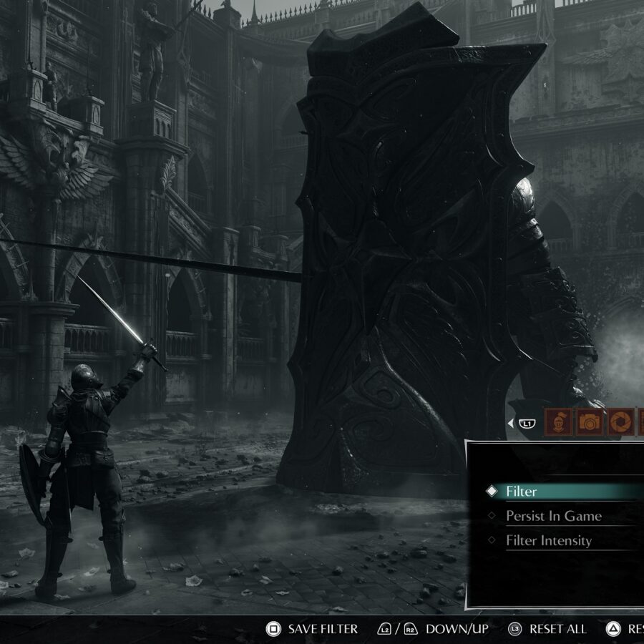Click the L3 stick button icon

click(514, 629)
